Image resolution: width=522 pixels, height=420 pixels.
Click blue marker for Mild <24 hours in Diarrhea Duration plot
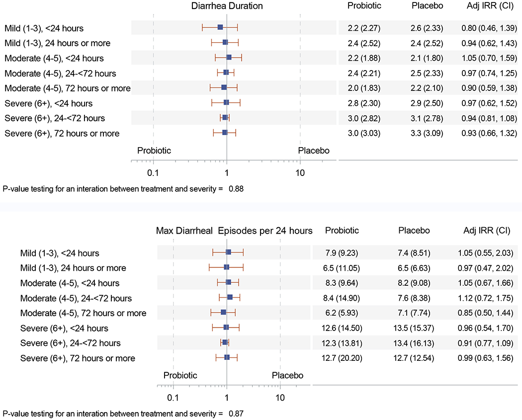click(220, 27)
